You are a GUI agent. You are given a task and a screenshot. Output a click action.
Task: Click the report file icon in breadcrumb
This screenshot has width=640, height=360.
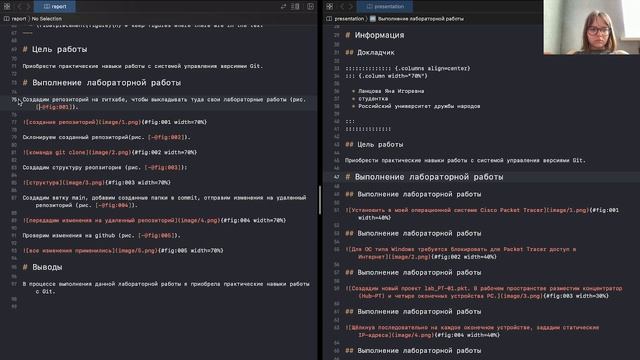[7, 18]
